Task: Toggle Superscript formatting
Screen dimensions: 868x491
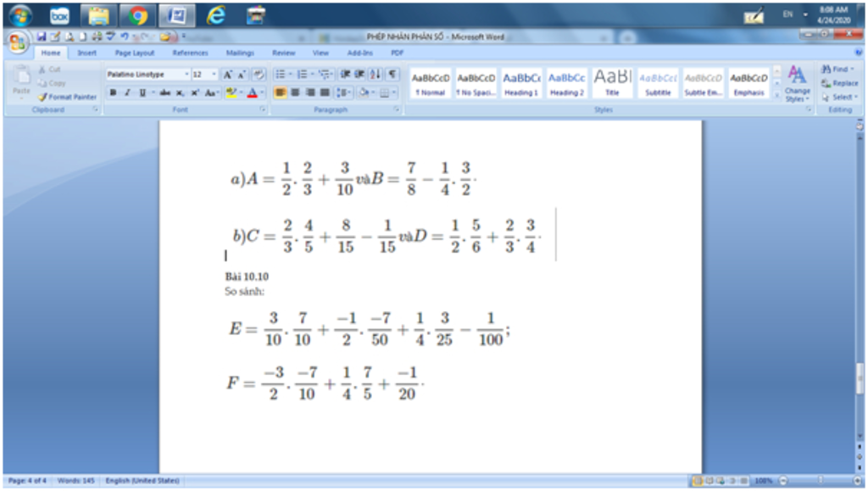Action: click(195, 92)
